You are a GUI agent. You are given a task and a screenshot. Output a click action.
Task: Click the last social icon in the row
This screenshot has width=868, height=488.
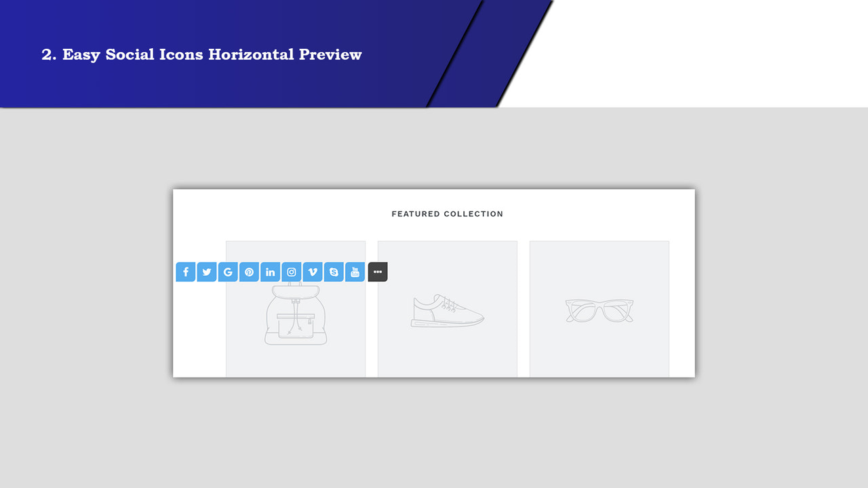(355, 272)
